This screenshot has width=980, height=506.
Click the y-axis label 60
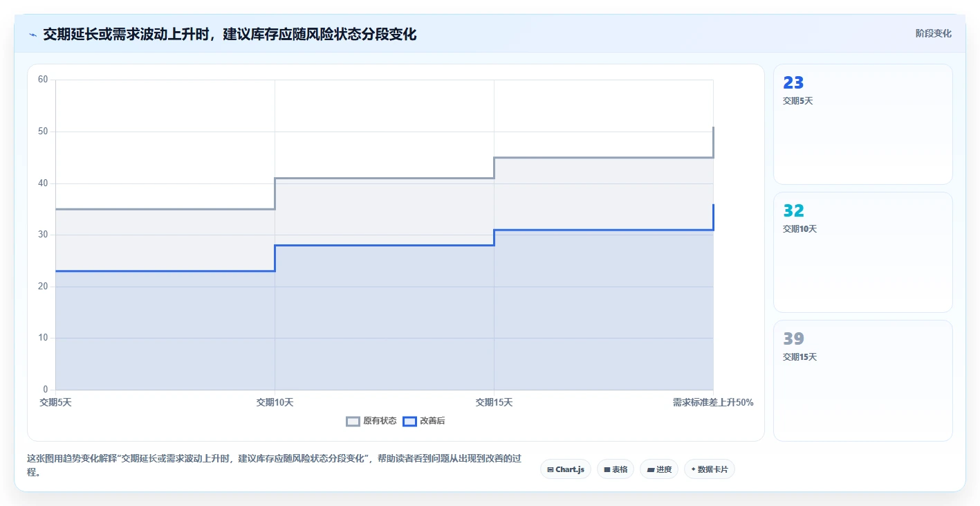click(x=43, y=80)
